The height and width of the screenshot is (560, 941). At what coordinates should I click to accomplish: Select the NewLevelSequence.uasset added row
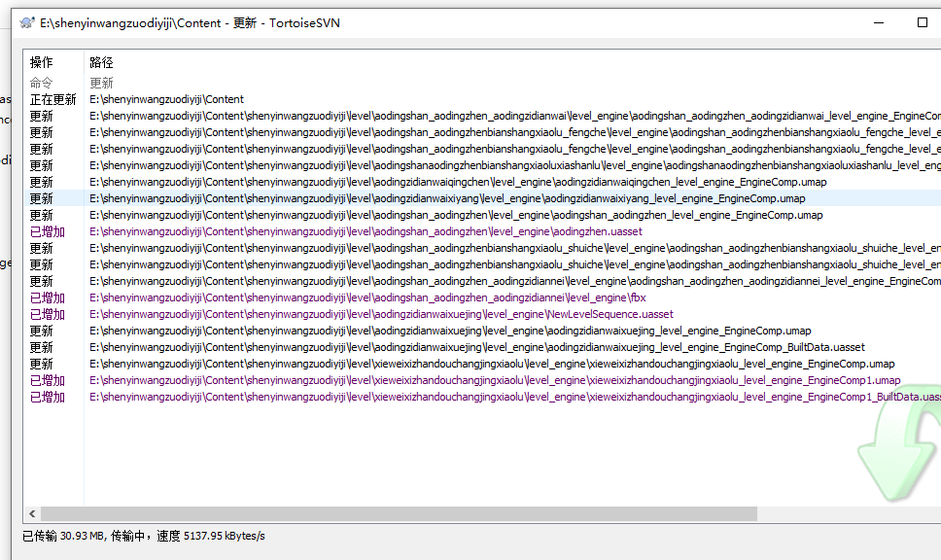tap(381, 314)
